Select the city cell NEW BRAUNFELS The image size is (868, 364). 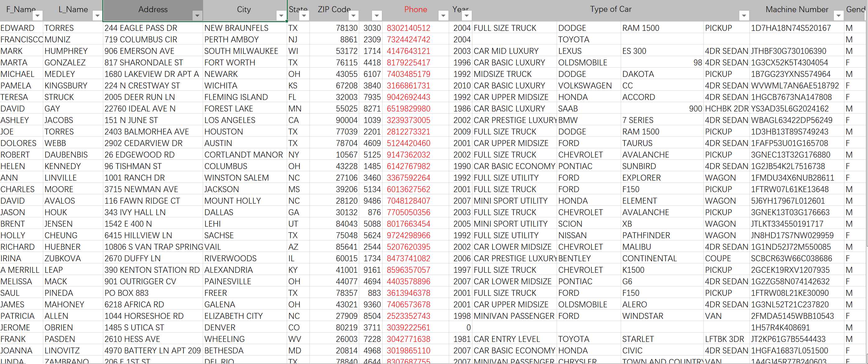(245, 28)
